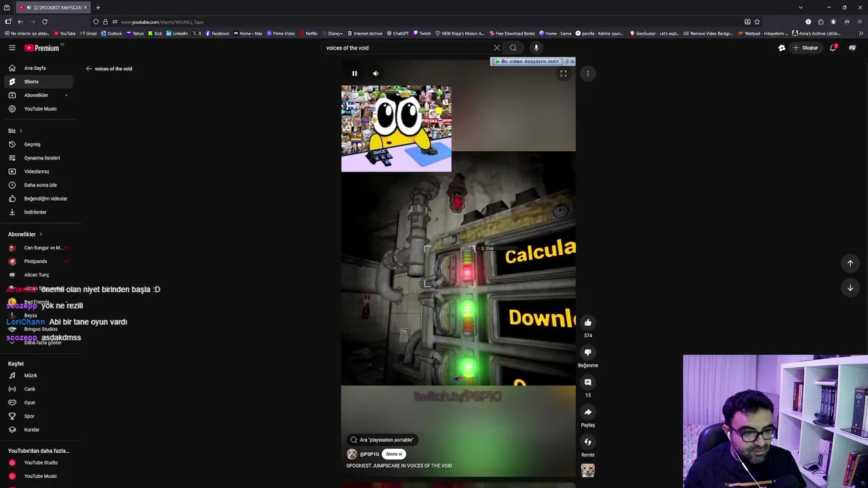868x488 pixels.
Task: Enter fullscreen on the Short player
Action: click(x=564, y=73)
